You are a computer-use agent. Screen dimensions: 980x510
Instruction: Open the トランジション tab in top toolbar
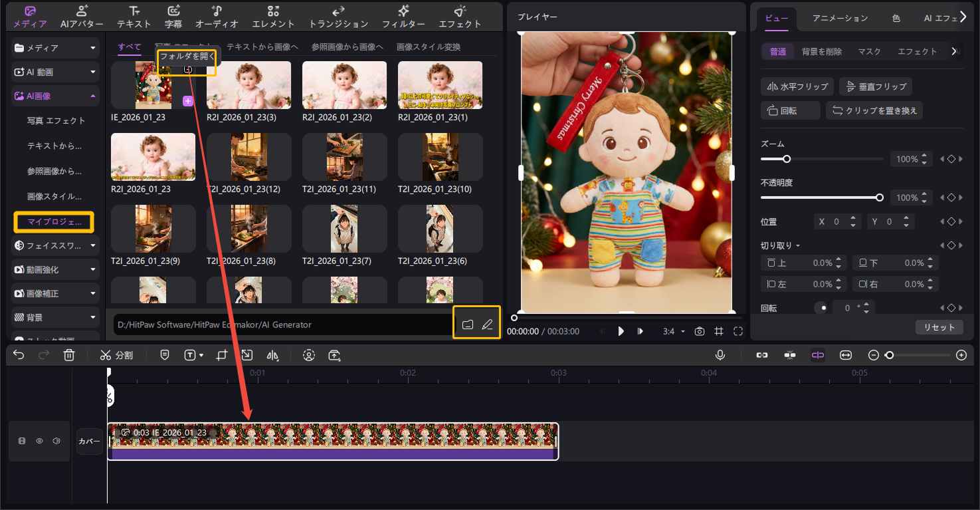[338, 17]
